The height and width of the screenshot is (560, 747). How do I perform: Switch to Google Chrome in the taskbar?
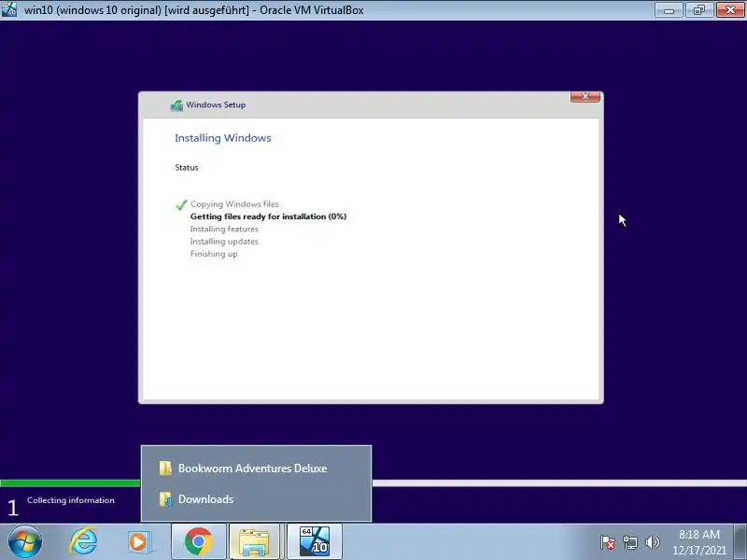pyautogui.click(x=199, y=541)
